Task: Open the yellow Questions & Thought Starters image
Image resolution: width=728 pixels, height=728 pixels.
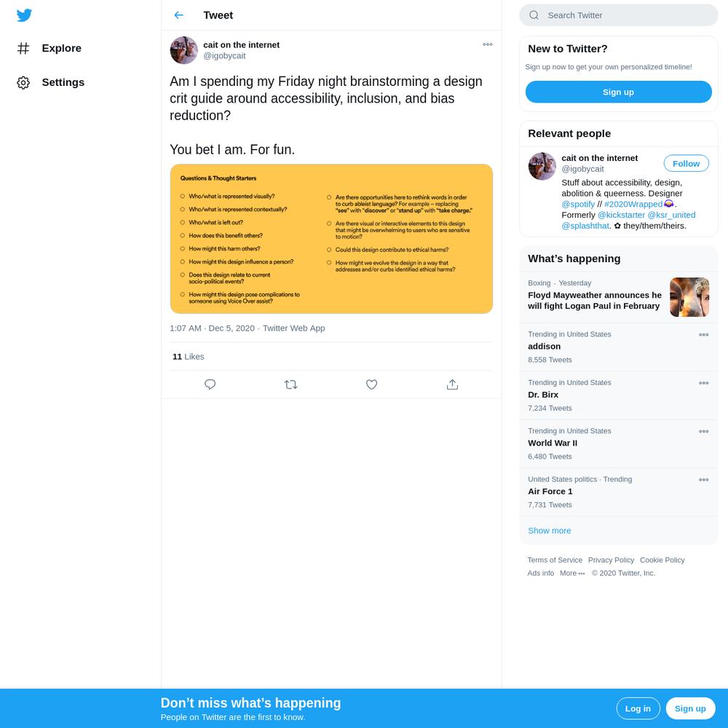Action: [x=331, y=239]
